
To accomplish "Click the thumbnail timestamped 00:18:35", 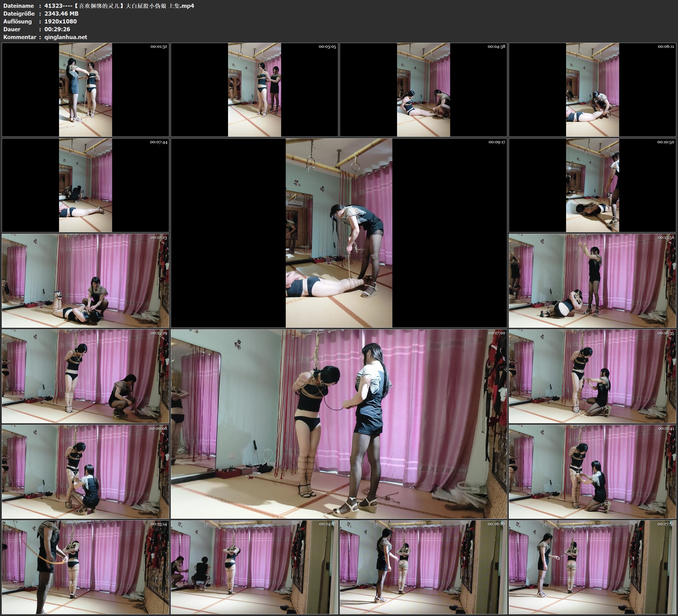I will point(592,376).
